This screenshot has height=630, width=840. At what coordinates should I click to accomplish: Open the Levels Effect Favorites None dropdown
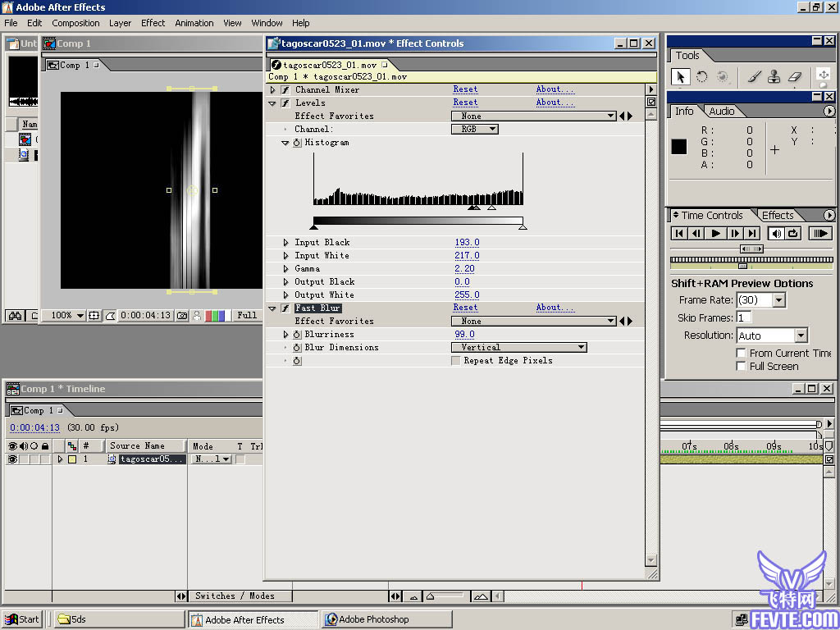click(533, 116)
